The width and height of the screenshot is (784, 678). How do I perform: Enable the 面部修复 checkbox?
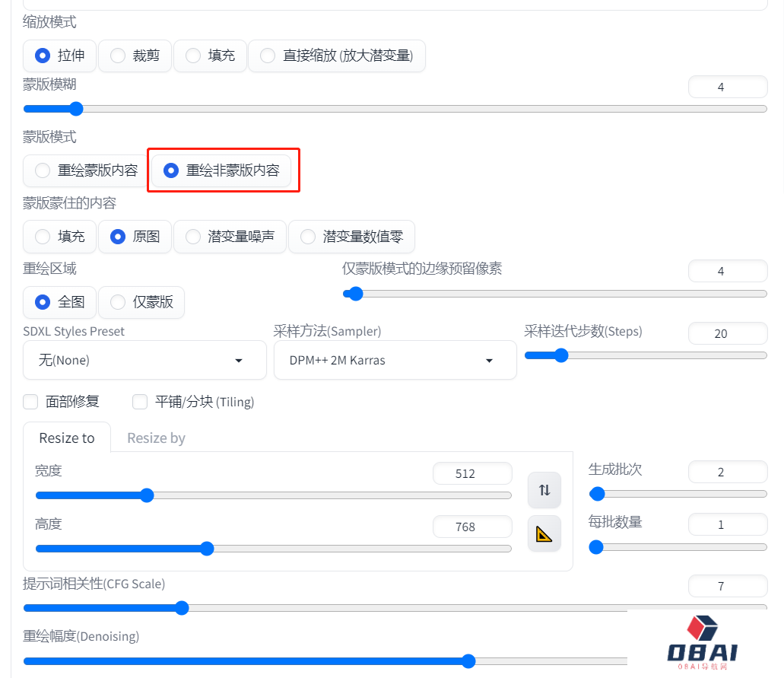[31, 402]
